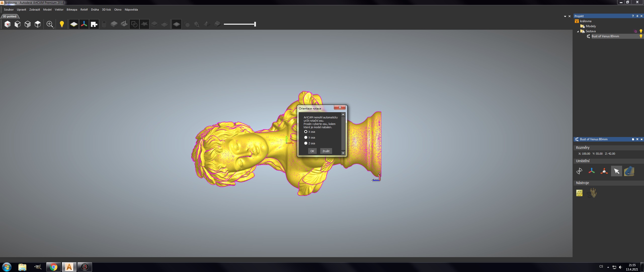Click the yellow snowflake relief tool in Nástroje

point(579,193)
